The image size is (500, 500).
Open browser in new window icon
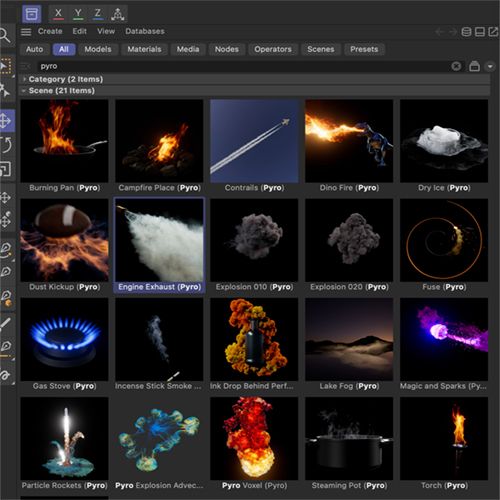493,32
